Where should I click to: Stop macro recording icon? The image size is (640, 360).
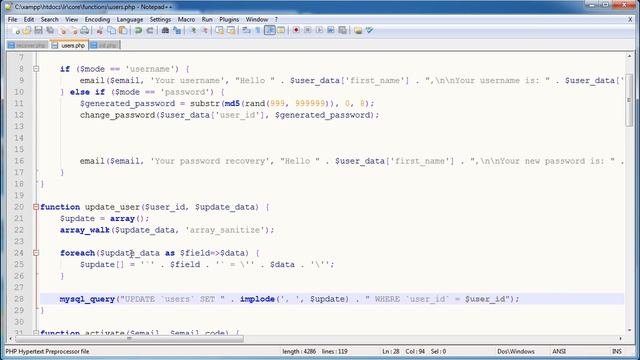[x=308, y=31]
